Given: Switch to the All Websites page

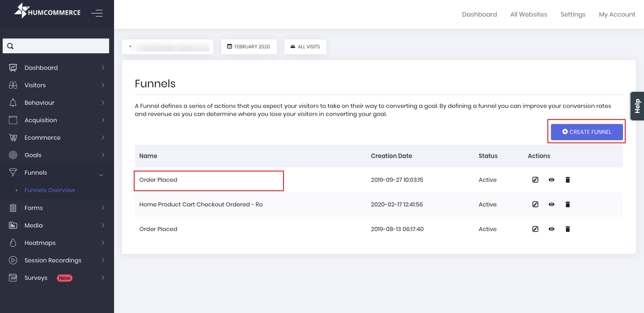Looking at the screenshot, I should point(528,14).
